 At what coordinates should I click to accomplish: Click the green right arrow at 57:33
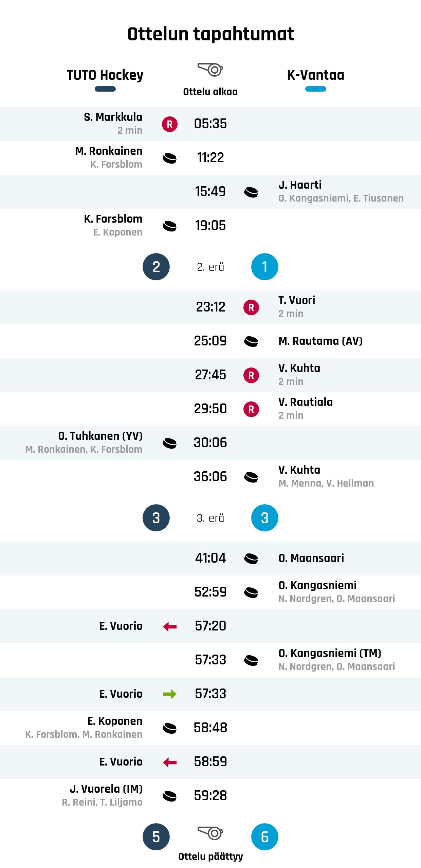click(170, 694)
